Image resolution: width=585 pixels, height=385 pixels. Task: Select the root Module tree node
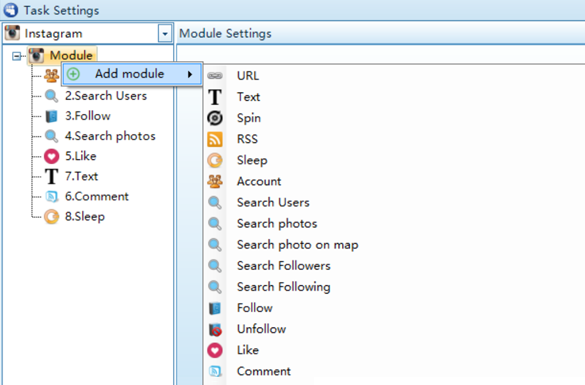coord(71,56)
